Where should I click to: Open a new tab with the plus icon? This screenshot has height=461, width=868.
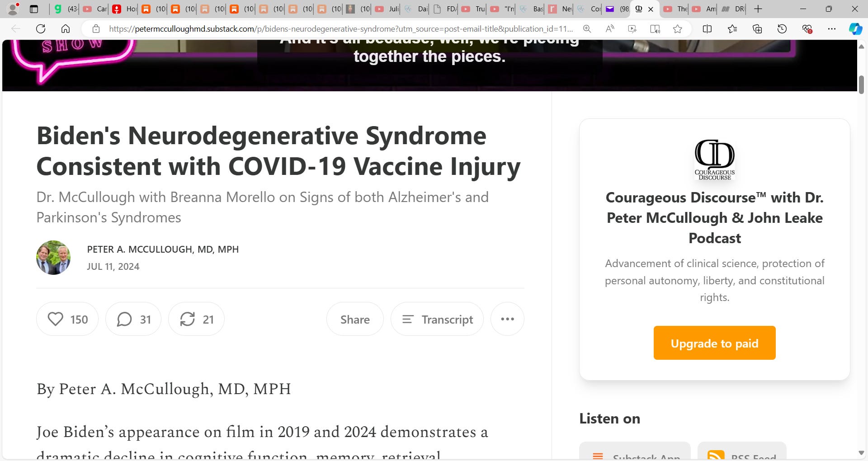click(758, 9)
